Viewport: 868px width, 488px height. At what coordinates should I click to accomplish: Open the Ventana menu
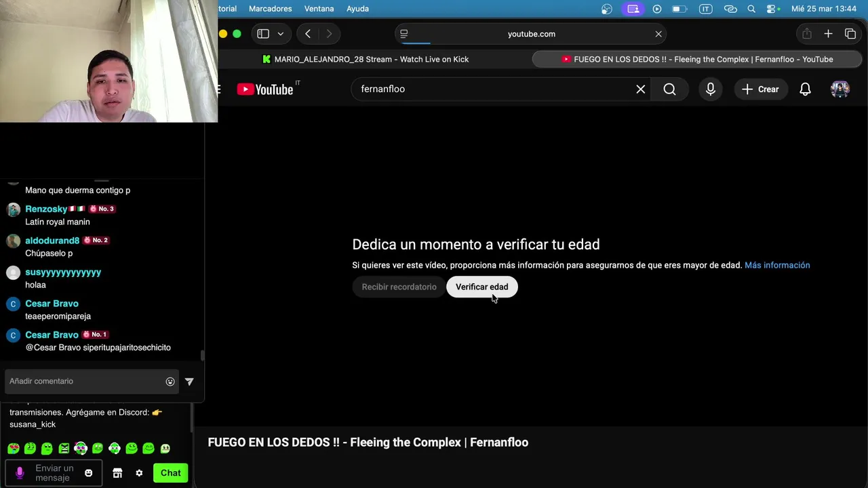pyautogui.click(x=319, y=9)
